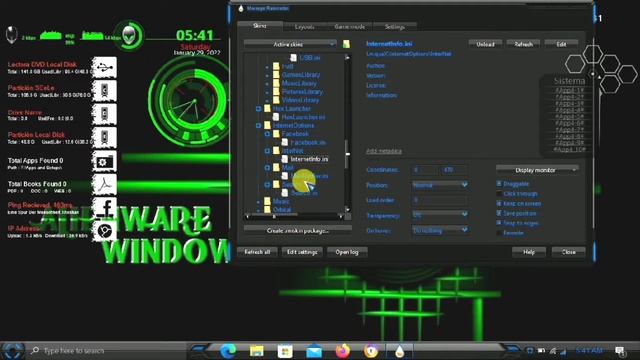Image resolution: width=640 pixels, height=360 pixels.
Task: Click the Unload button
Action: tap(485, 44)
